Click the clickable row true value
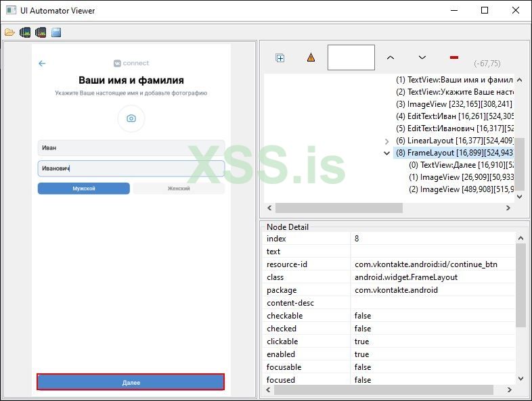 click(x=361, y=341)
